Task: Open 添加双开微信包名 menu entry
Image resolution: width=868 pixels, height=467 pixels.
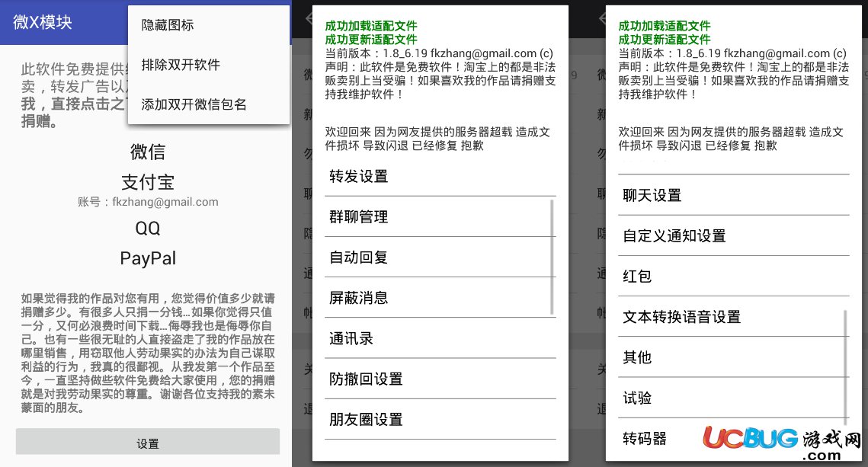Action: 209,104
